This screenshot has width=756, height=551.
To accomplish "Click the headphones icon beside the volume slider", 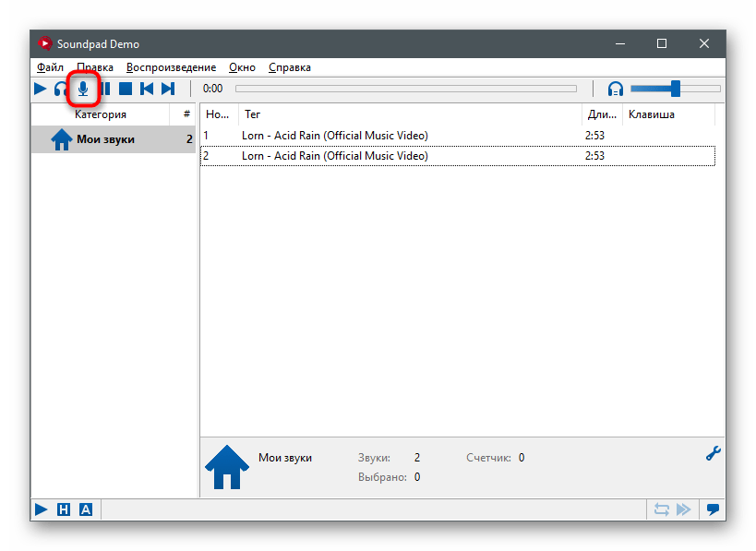I will click(616, 89).
